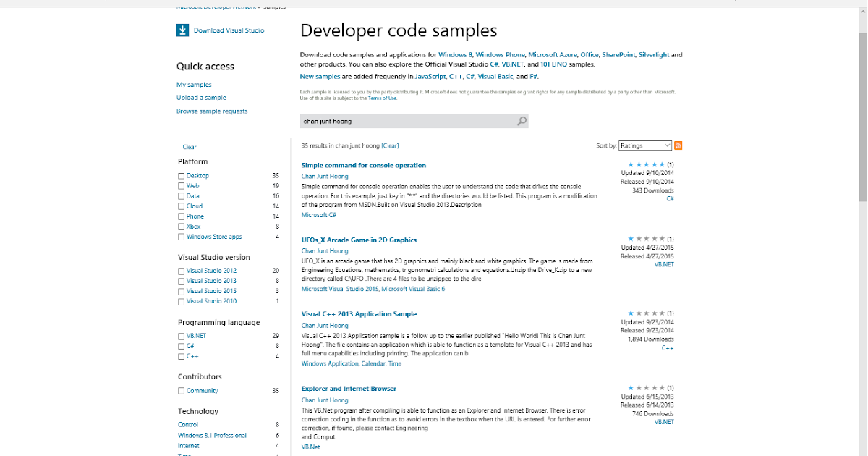Tick the VB.NET programming language checkbox

[x=181, y=336]
